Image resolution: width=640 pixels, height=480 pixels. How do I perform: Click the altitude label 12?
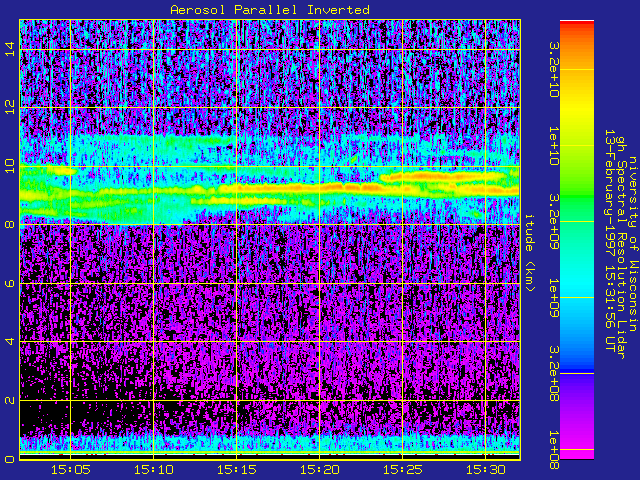click(x=10, y=108)
